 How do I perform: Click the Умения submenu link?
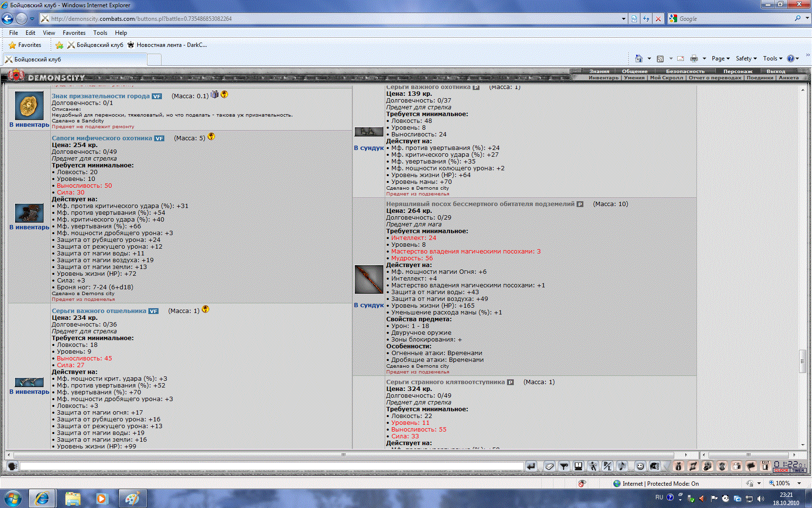click(x=634, y=78)
